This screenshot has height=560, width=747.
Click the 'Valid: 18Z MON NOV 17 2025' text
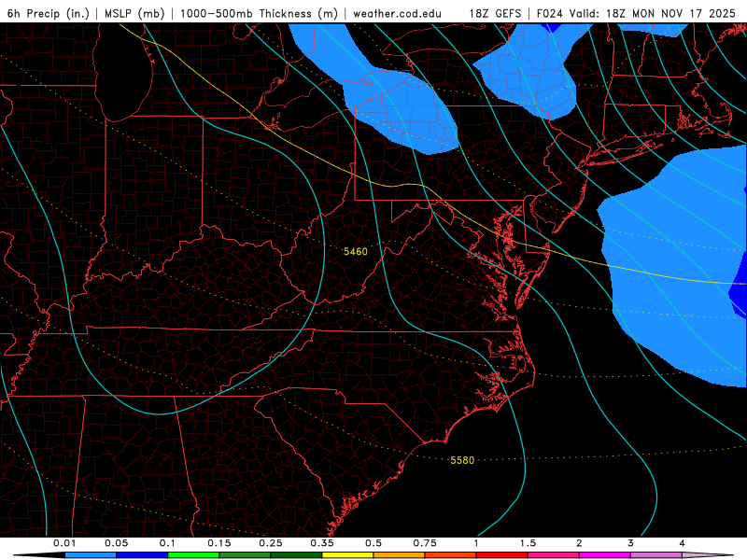(x=652, y=13)
